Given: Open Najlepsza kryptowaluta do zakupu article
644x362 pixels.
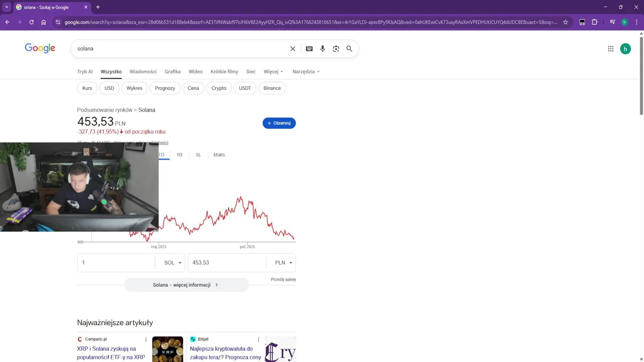Looking at the screenshot, I should pos(225,353).
